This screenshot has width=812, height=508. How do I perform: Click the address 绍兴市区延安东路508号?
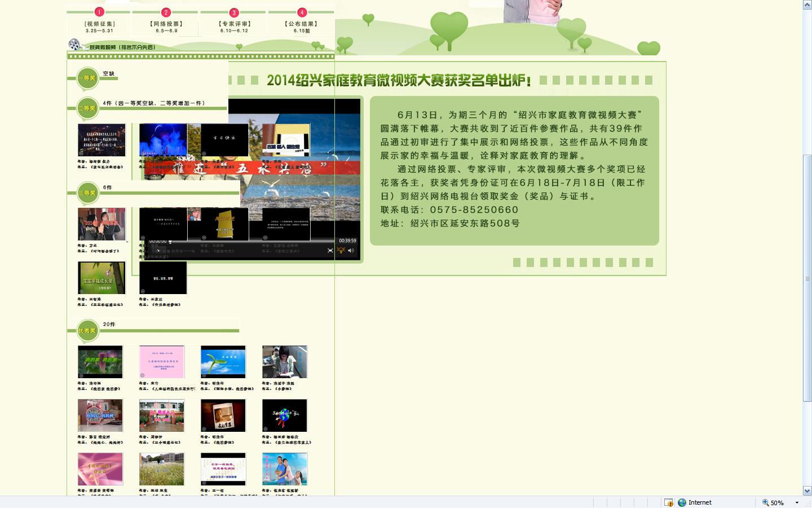click(465, 223)
